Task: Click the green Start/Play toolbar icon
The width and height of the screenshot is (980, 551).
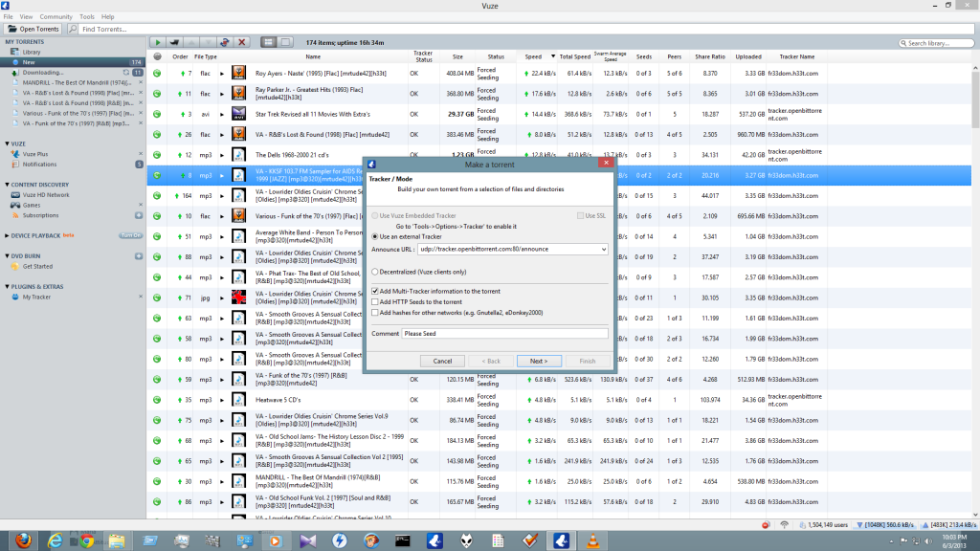Action: click(158, 42)
